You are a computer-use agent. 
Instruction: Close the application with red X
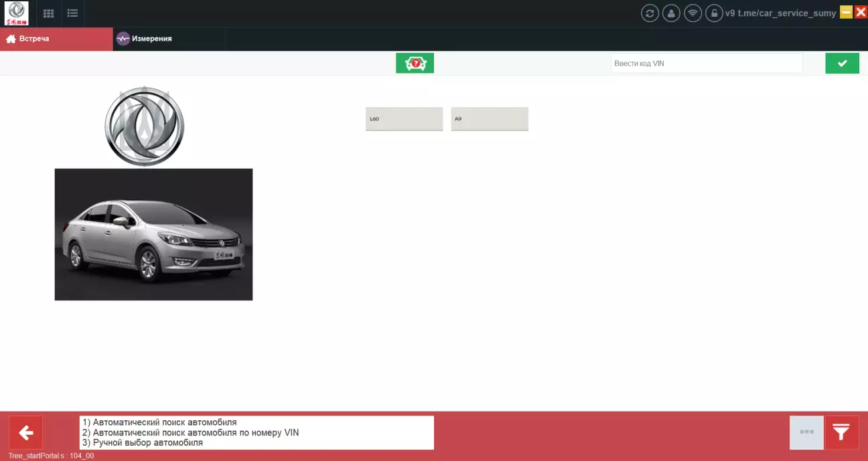861,12
